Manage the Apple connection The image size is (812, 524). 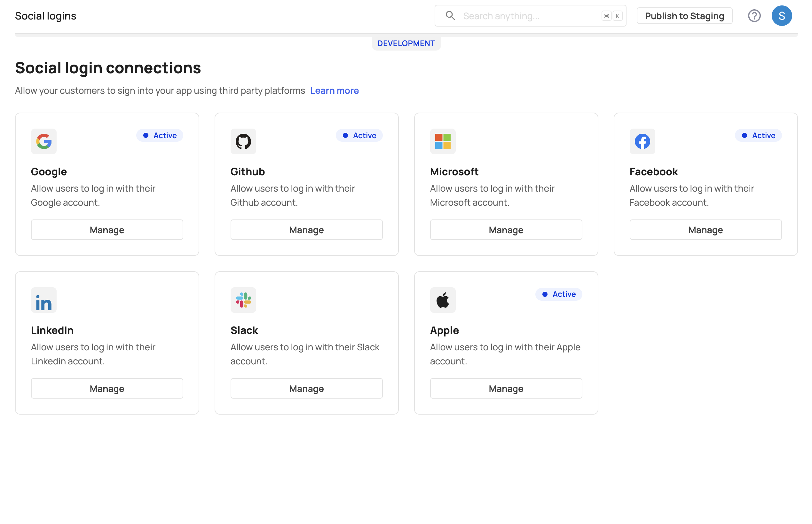[x=506, y=388]
